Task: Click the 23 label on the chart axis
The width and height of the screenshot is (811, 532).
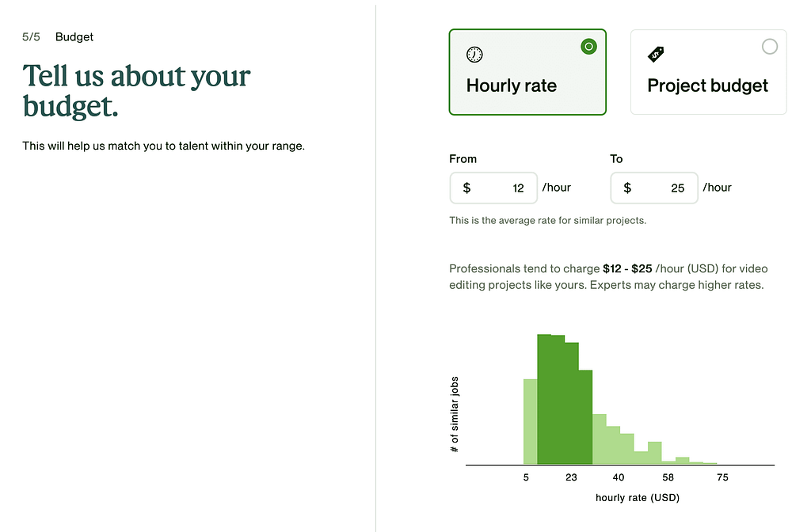Action: tap(572, 477)
